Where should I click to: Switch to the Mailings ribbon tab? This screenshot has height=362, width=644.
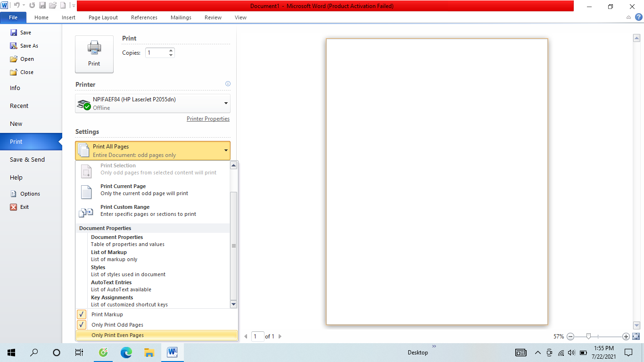click(181, 17)
